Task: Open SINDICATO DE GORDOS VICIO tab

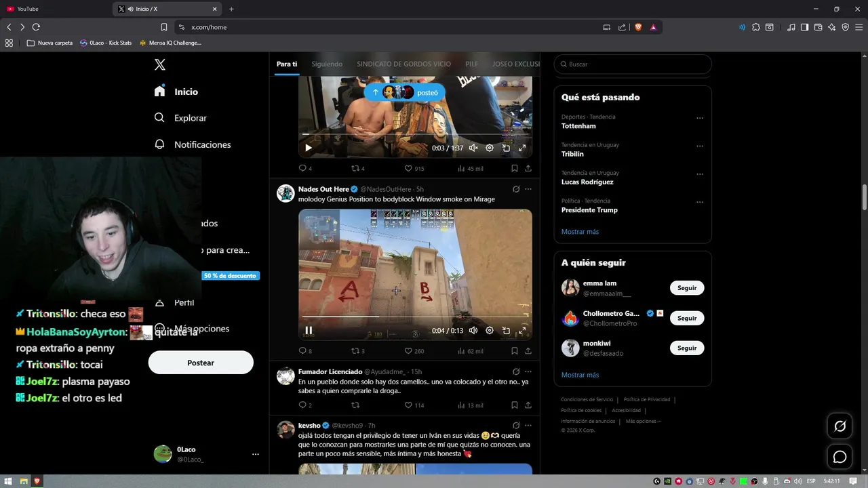Action: (403, 64)
